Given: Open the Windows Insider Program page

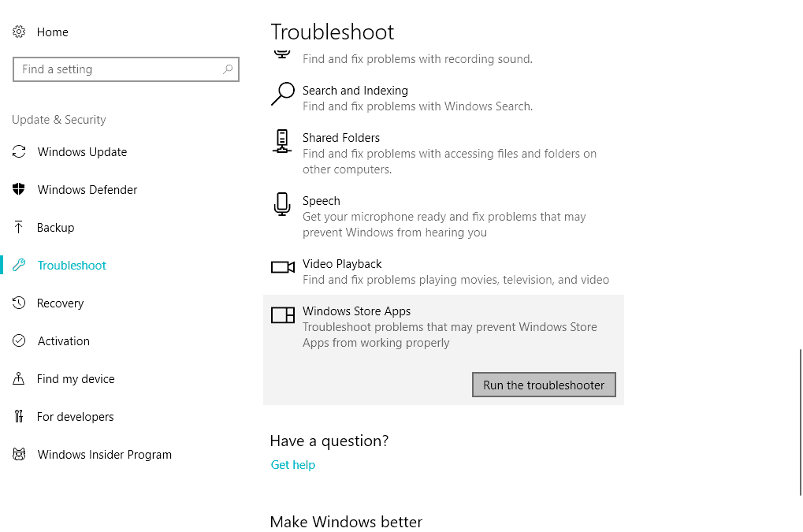Looking at the screenshot, I should (105, 455).
